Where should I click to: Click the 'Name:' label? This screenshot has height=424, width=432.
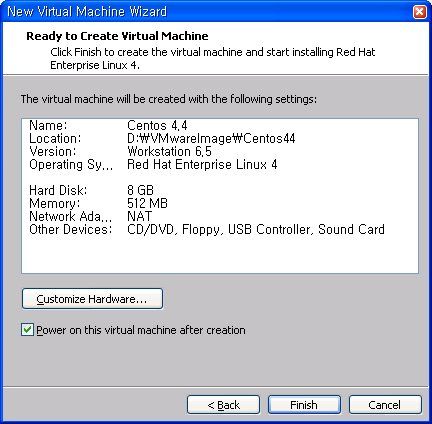pos(48,126)
